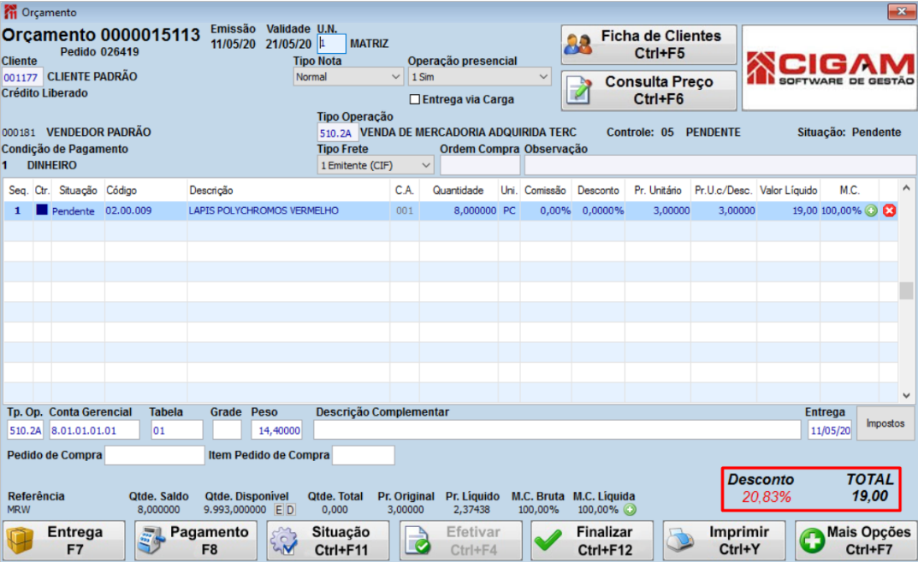Click the Desconto 20,83% value
924x562 pixels.
coord(766,497)
